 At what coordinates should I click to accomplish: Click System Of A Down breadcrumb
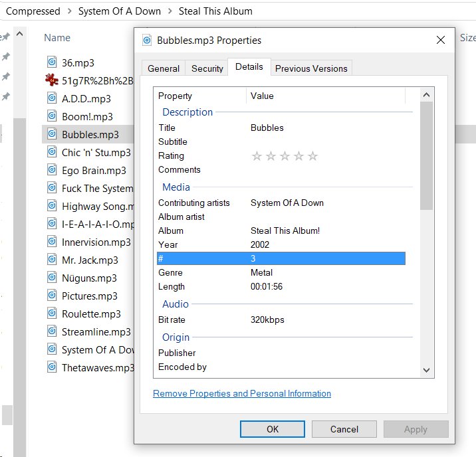[x=120, y=11]
